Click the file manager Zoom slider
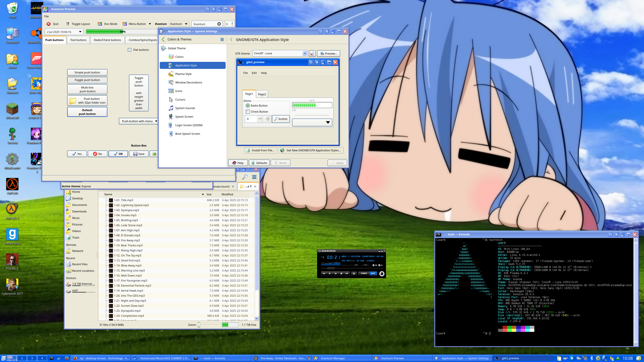The height and width of the screenshot is (362, 644). tap(209, 325)
